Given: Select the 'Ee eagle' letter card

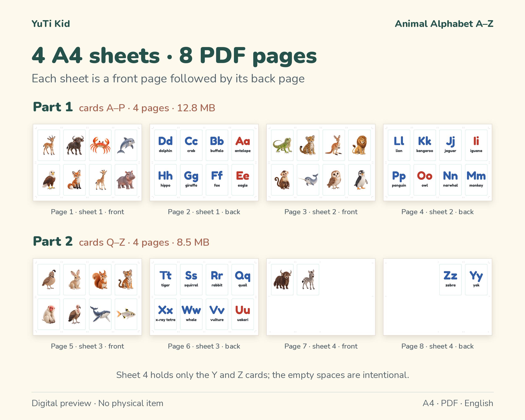Looking at the screenshot, I should tap(243, 180).
